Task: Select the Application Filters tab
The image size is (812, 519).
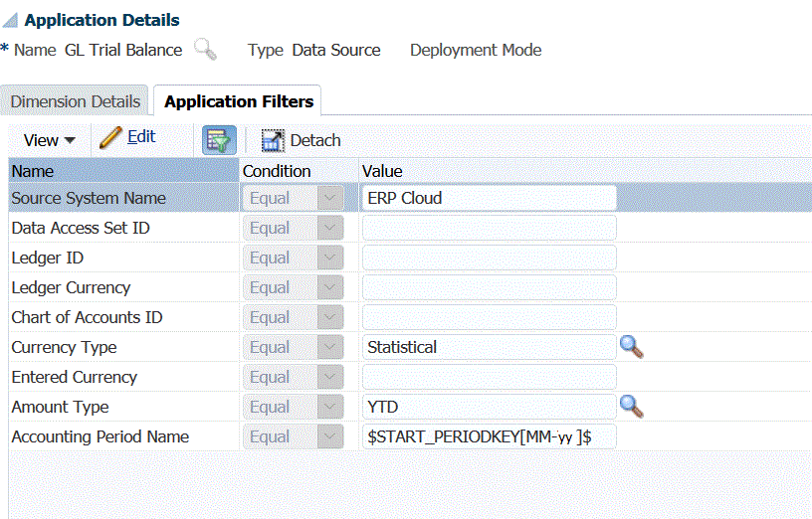Action: pyautogui.click(x=239, y=101)
